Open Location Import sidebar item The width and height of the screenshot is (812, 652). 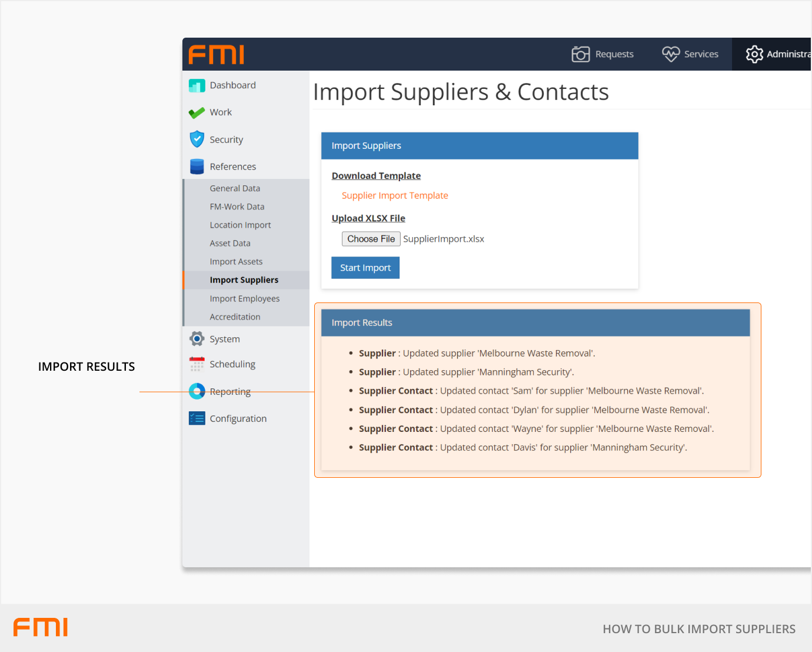pyautogui.click(x=240, y=225)
